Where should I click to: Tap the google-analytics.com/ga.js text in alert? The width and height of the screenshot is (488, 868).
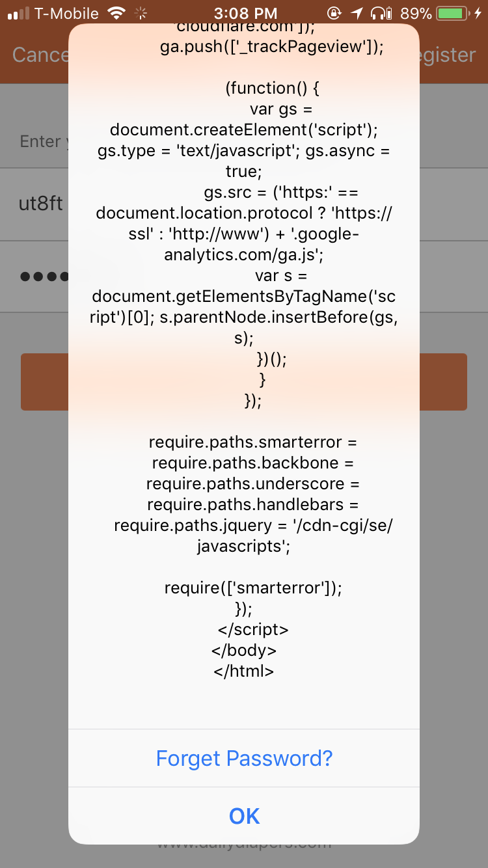coord(244,244)
